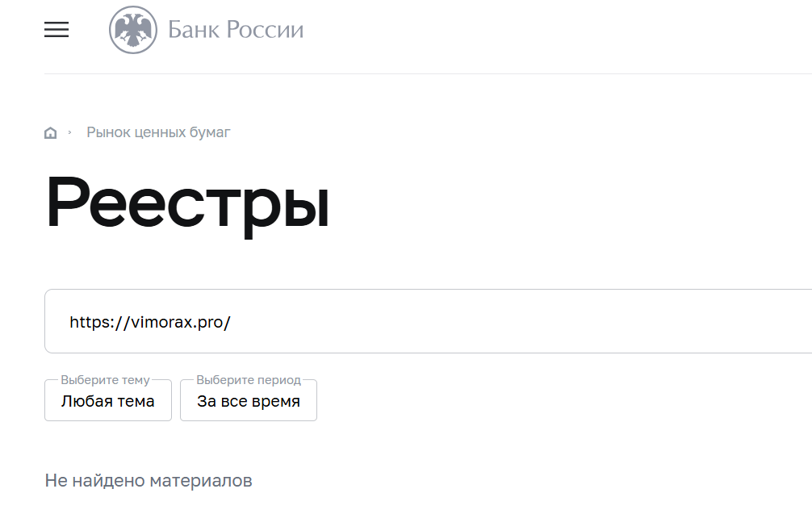Click the Bank of Russia eagle emblem
This screenshot has height=514, width=812.
tap(133, 30)
